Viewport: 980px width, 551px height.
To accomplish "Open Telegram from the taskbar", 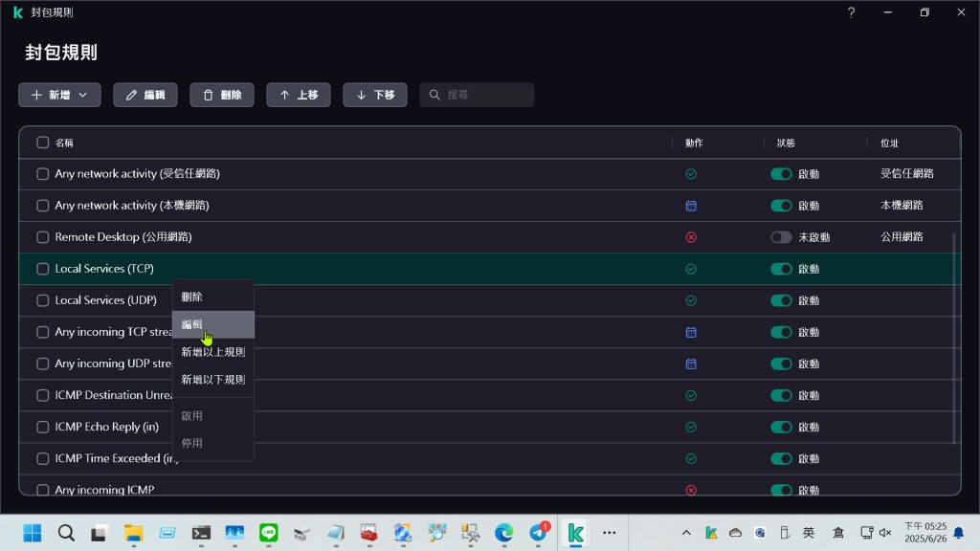I will [539, 533].
